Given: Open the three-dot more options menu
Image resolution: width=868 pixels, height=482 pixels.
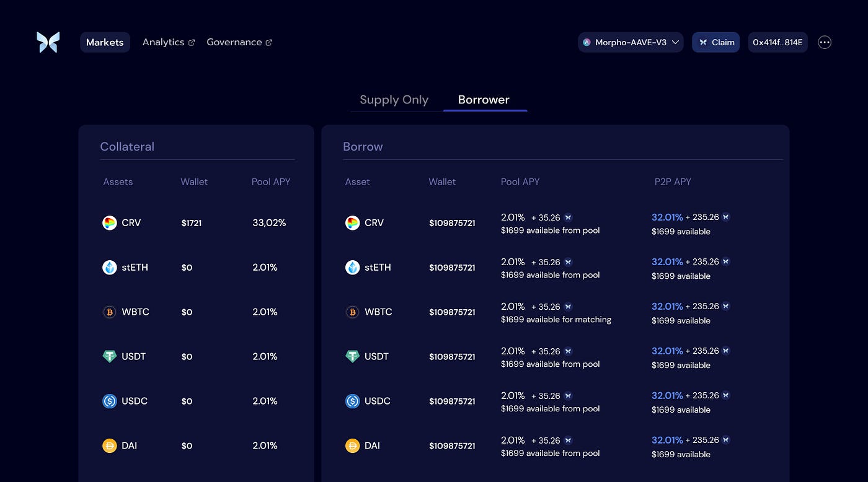Looking at the screenshot, I should click(x=825, y=42).
